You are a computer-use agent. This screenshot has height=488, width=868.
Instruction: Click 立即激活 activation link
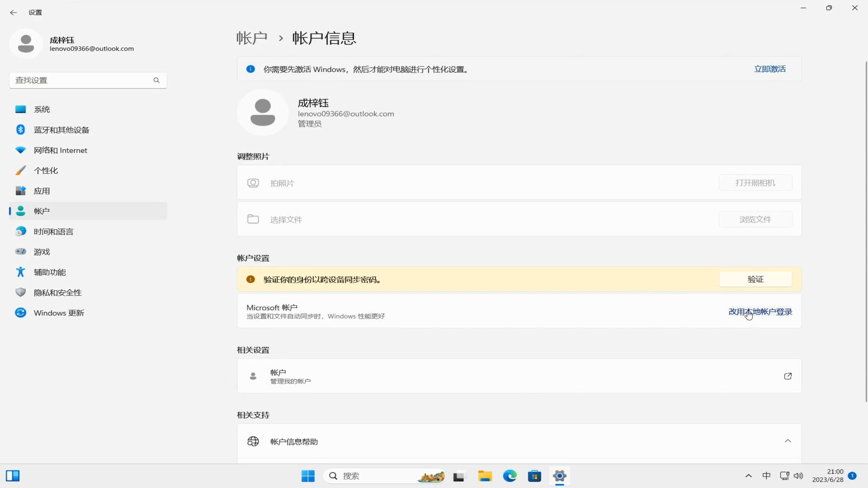[x=769, y=69]
